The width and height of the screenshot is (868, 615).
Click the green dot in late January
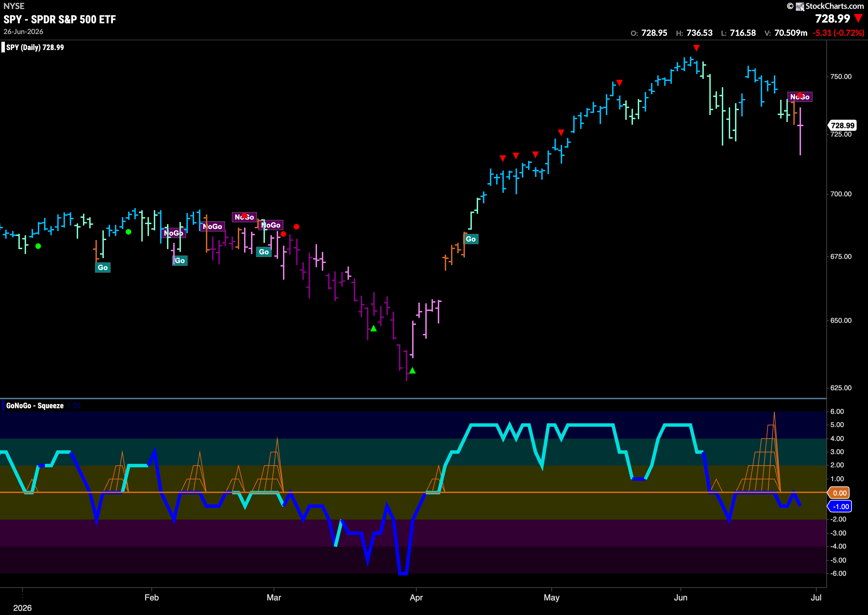[129, 232]
